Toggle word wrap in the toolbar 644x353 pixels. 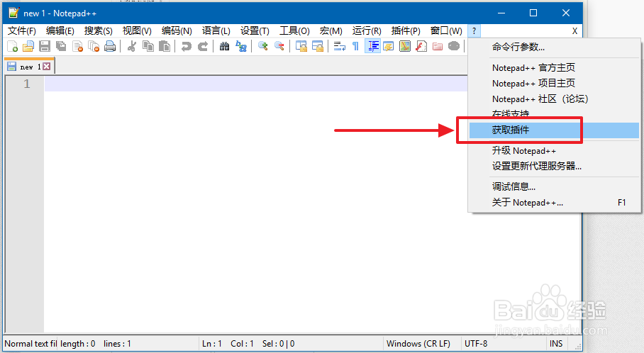coord(339,46)
